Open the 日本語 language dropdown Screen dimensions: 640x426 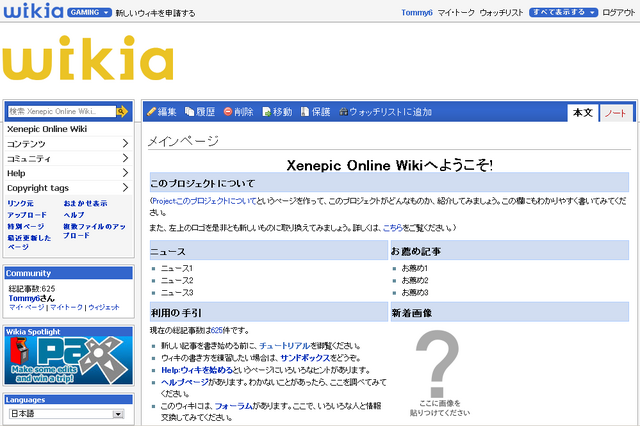(67, 414)
